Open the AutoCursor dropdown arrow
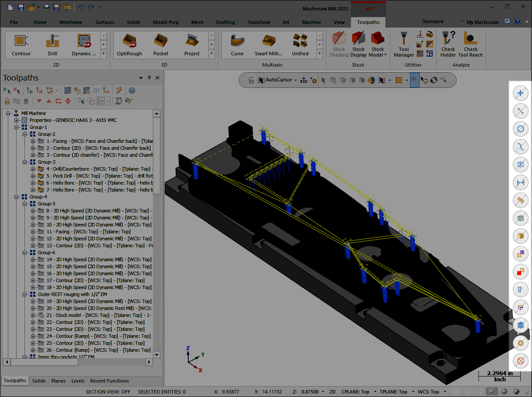This screenshot has height=397, width=532. [x=295, y=81]
